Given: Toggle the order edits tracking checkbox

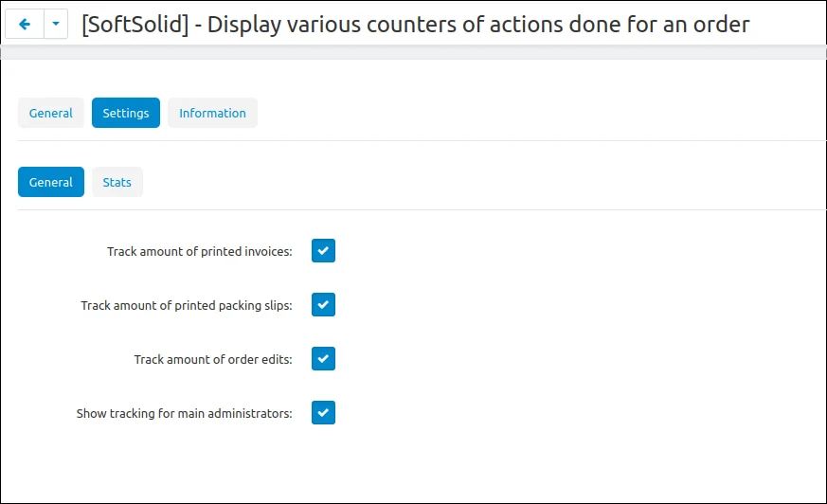Looking at the screenshot, I should 323,359.
